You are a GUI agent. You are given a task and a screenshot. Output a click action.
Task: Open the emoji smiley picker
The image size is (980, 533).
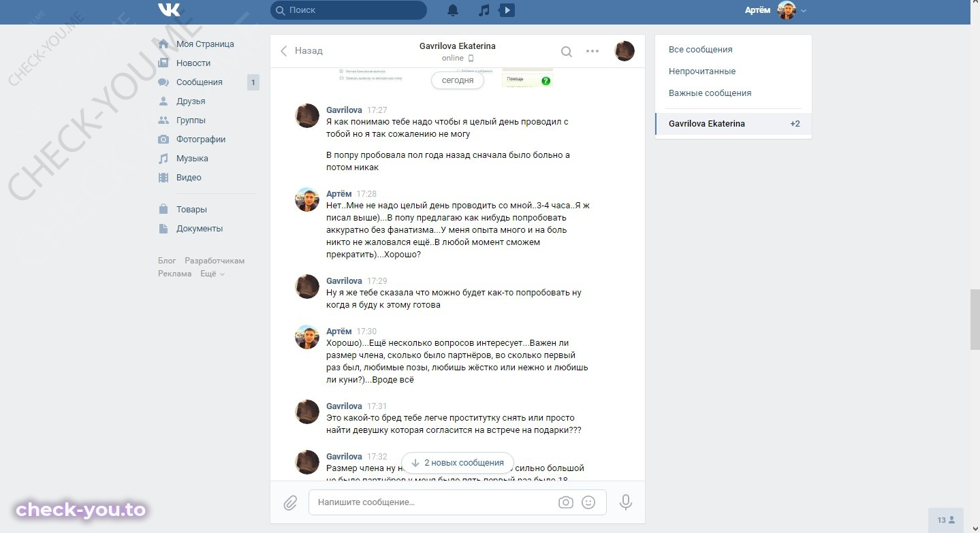coord(588,502)
